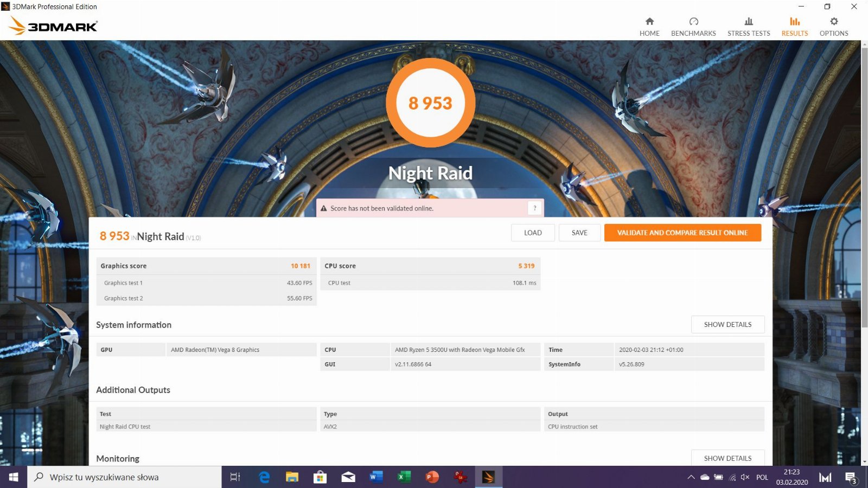868x488 pixels.
Task: Open the notification center icon
Action: [851, 478]
